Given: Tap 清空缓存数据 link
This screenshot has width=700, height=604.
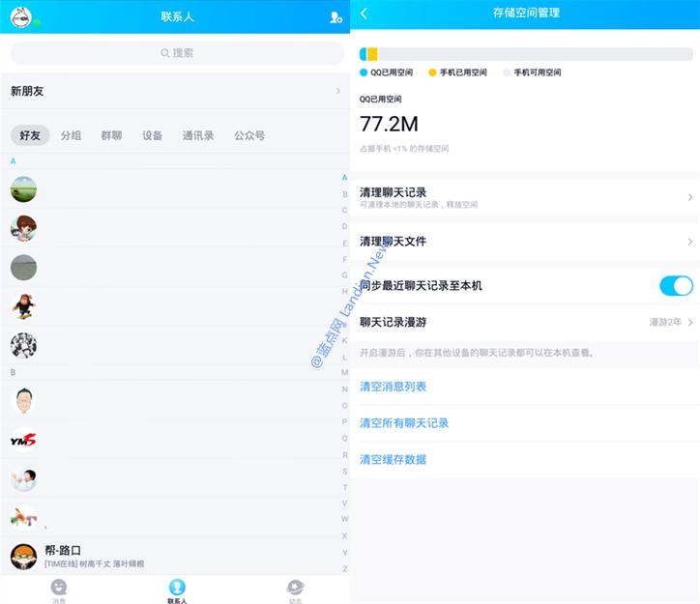Looking at the screenshot, I should (393, 459).
